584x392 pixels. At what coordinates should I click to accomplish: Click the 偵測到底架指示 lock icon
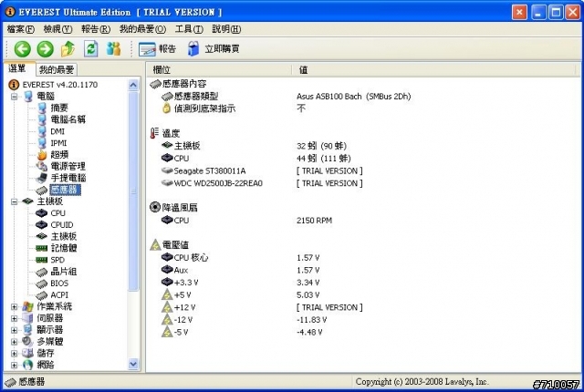[x=167, y=108]
